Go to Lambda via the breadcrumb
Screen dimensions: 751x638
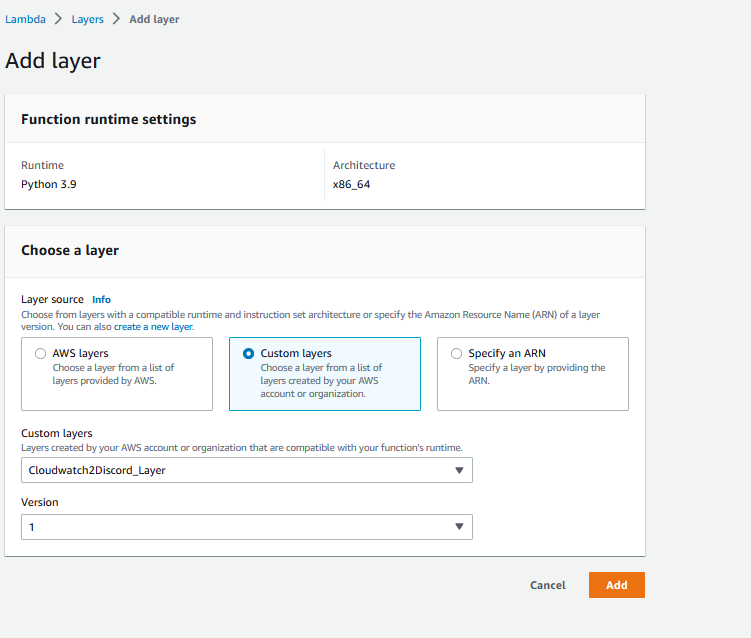[25, 19]
